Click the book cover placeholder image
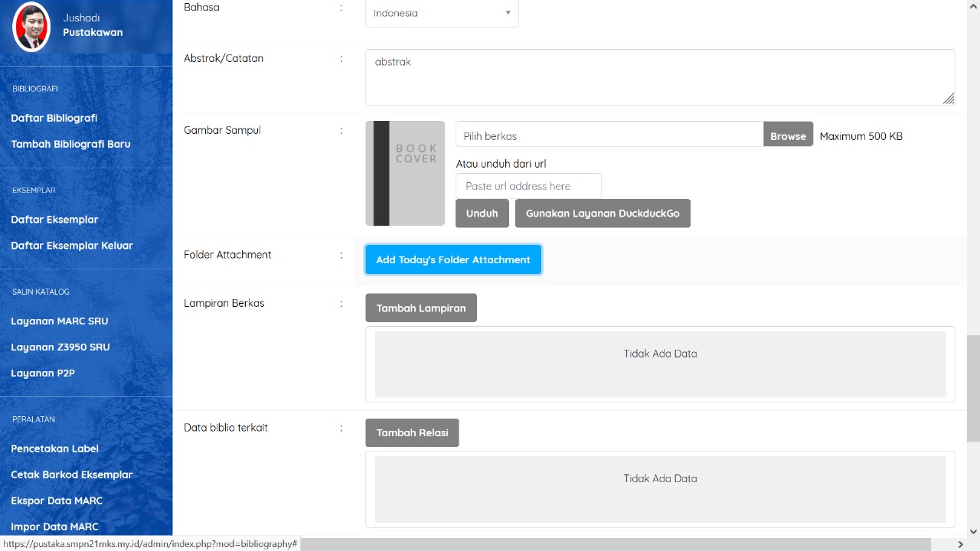Screen dimensions: 980x551 [x=405, y=173]
